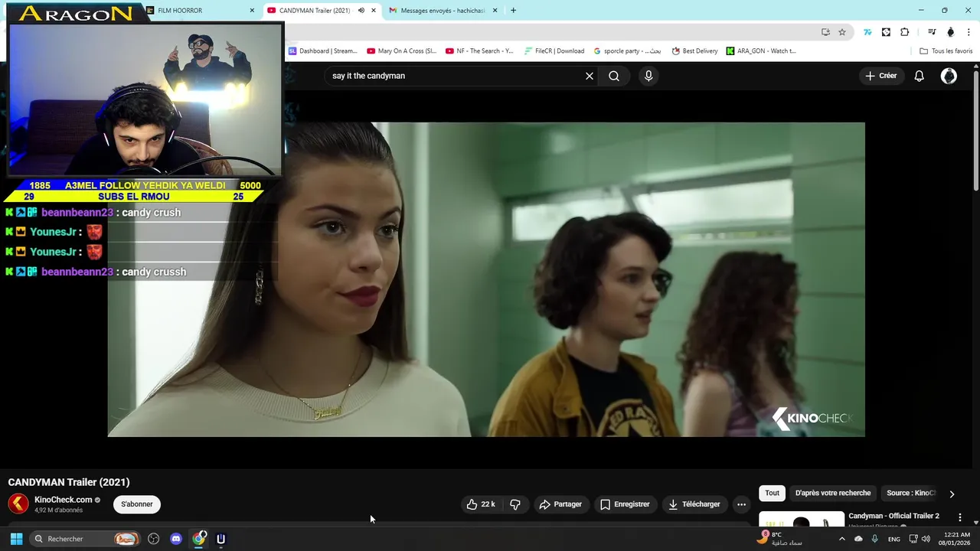Open Candyman Official Trailer 2 thumbnail

click(x=802, y=519)
